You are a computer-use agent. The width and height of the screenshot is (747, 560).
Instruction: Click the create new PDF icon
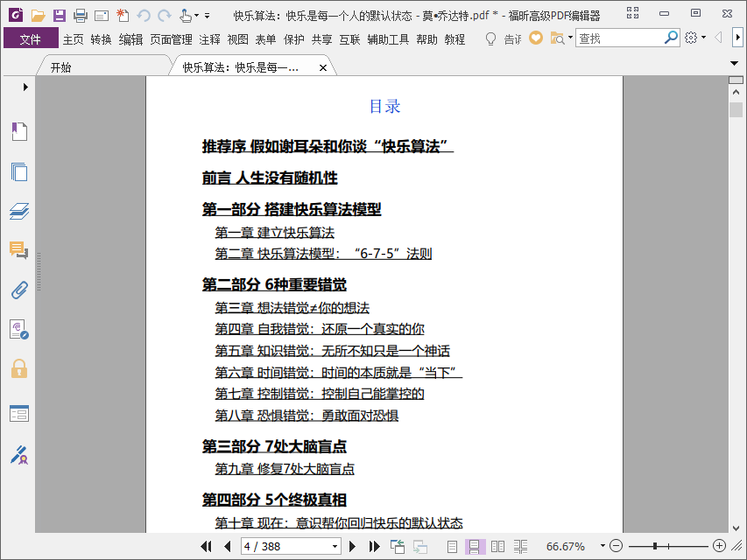click(x=123, y=15)
